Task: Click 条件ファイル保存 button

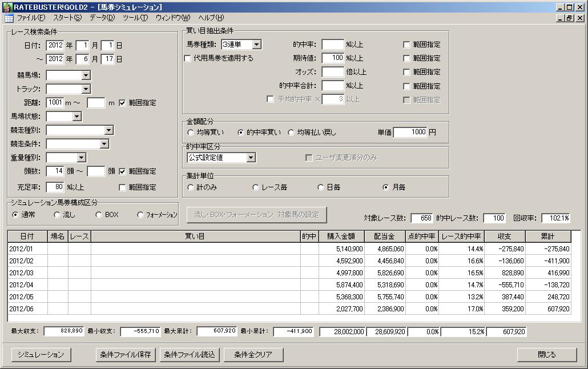Action: [x=126, y=355]
